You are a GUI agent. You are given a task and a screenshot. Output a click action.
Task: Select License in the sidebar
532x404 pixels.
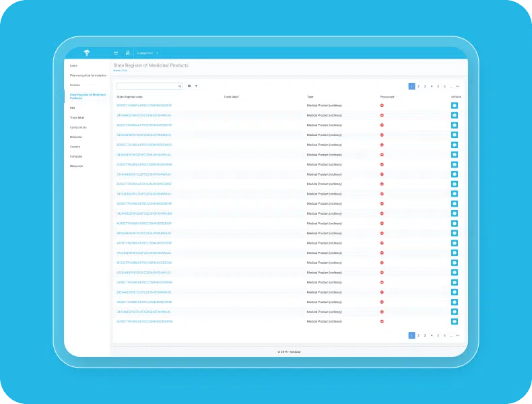click(x=75, y=85)
